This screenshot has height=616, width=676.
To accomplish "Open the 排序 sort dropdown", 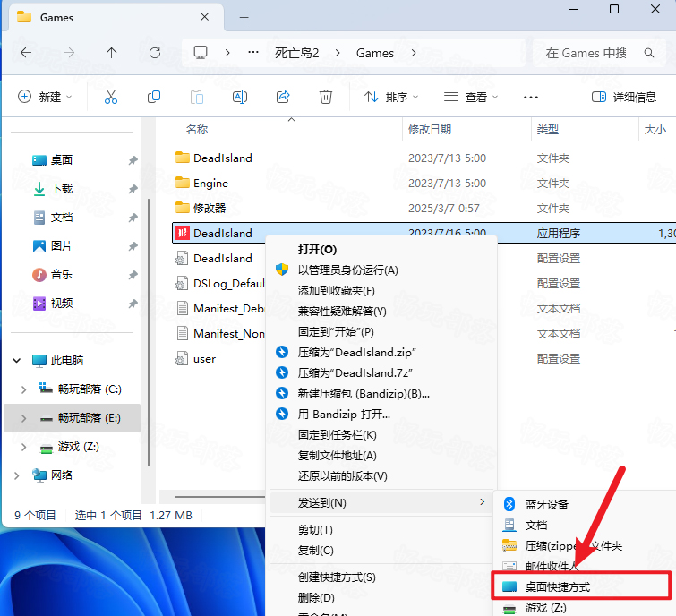I will [x=391, y=97].
